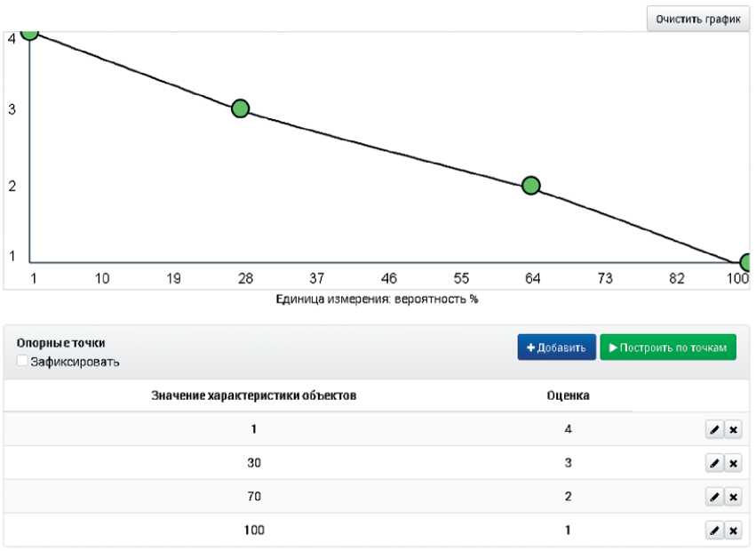Viewport: 756px width, 551px height.
Task: Click the Значение характеристики объектов column header
Action: pos(256,395)
